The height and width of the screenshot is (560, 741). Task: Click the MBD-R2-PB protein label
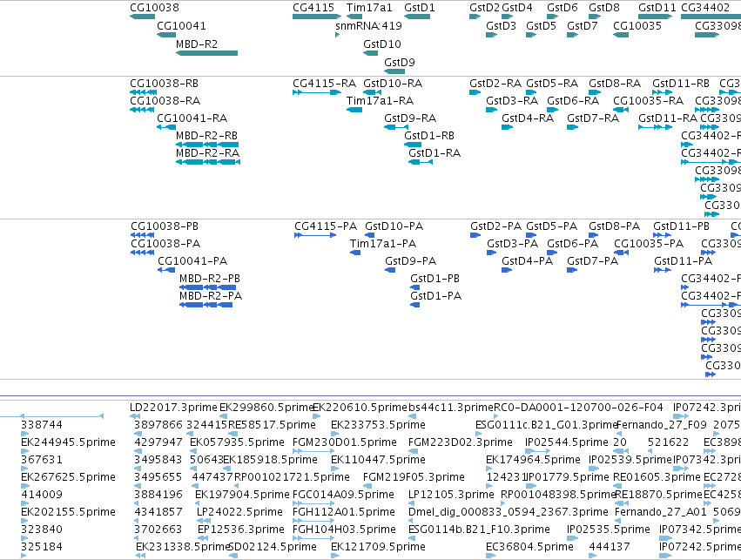tap(210, 279)
